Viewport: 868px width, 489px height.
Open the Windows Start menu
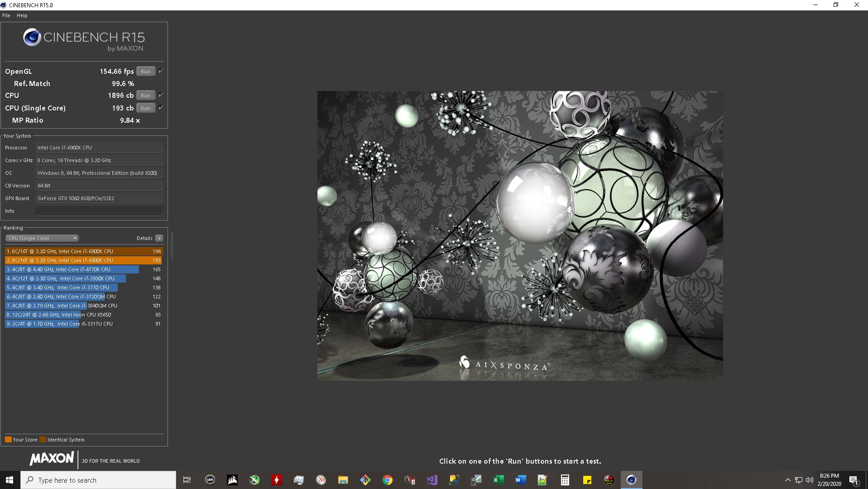10,480
